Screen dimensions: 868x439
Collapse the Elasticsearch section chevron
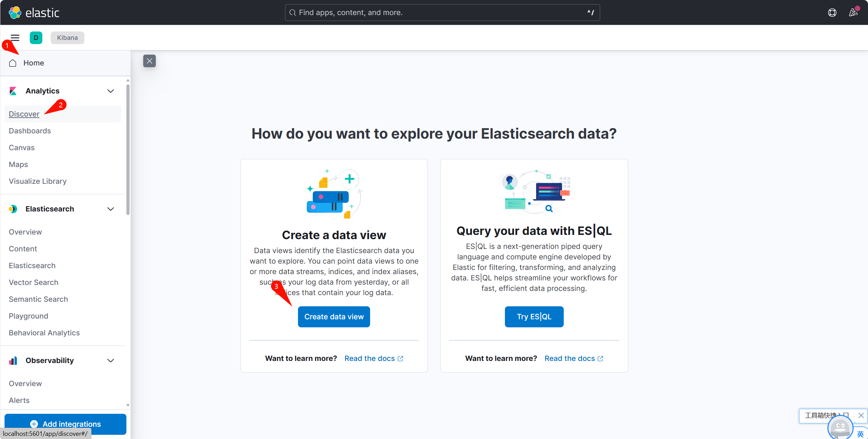(110, 209)
